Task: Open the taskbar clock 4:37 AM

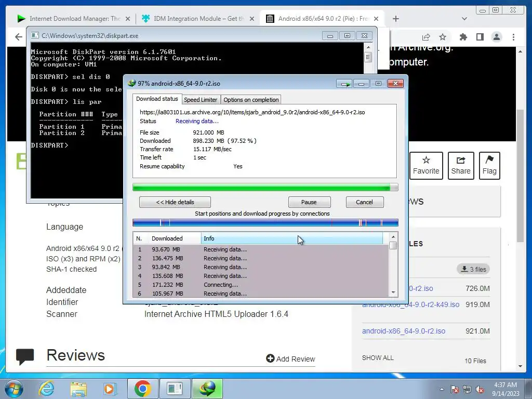Action: [x=506, y=389]
